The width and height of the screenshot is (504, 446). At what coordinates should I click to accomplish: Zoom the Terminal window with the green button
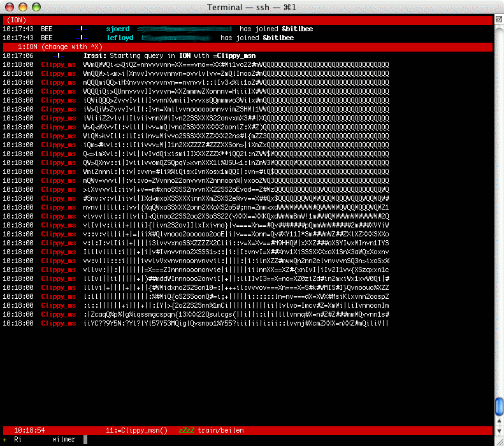tap(36, 7)
